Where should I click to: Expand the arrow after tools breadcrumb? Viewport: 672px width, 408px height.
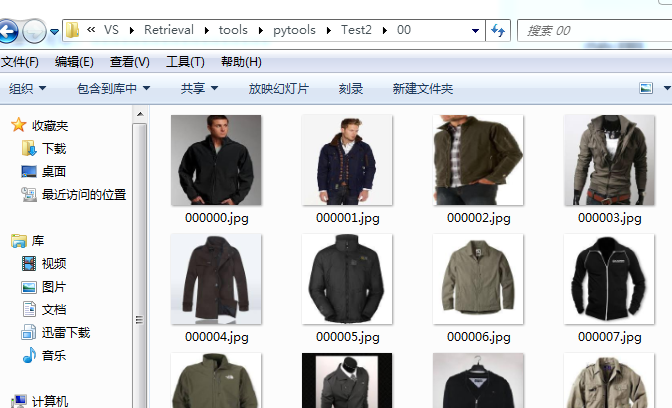[x=261, y=30]
